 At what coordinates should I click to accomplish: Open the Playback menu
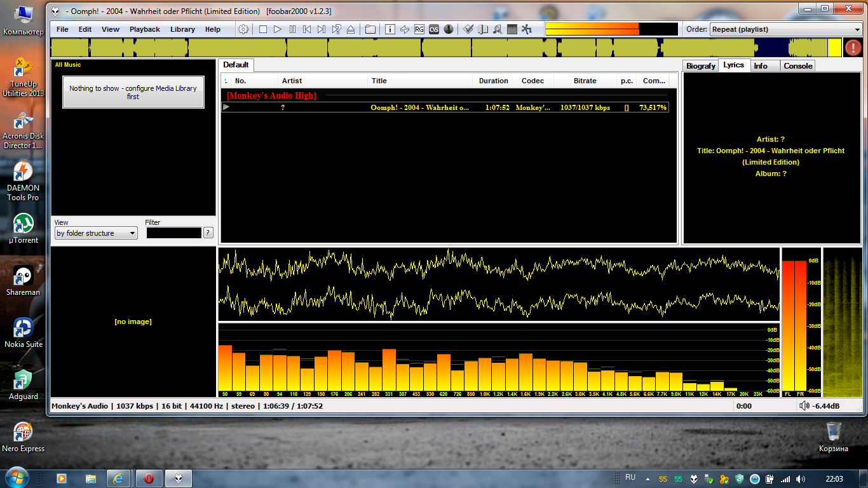145,29
